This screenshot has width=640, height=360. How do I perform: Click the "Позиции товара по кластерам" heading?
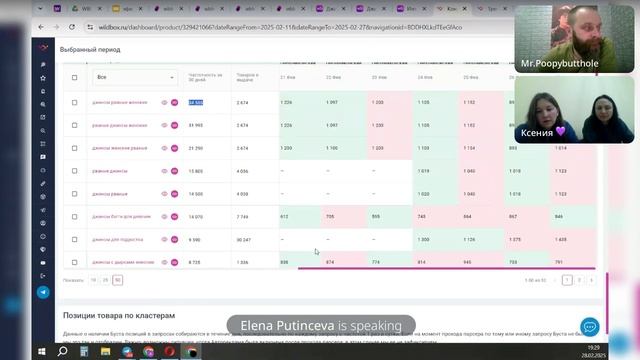(x=119, y=316)
